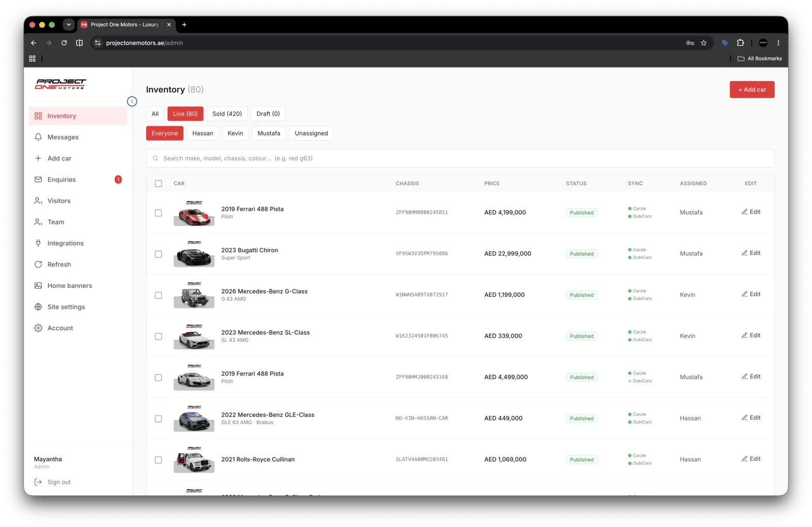Image resolution: width=812 pixels, height=527 pixels.
Task: Toggle the select-all checkbox in table header
Action: point(158,184)
